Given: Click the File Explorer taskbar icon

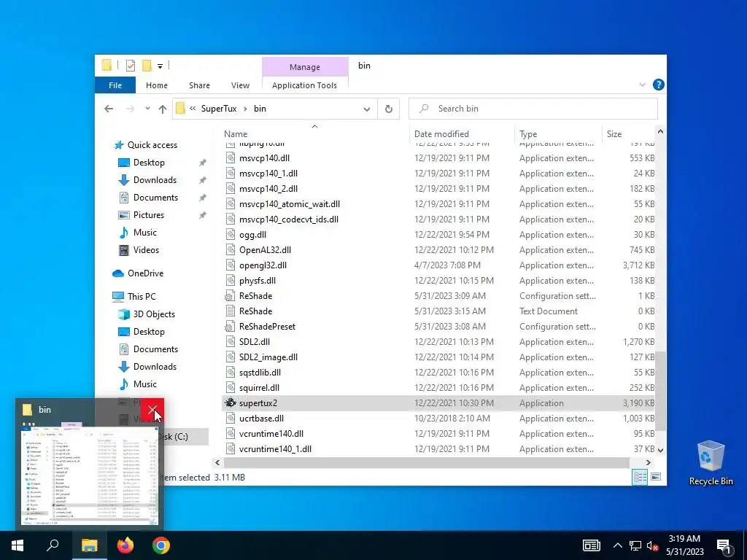Looking at the screenshot, I should pos(89,545).
